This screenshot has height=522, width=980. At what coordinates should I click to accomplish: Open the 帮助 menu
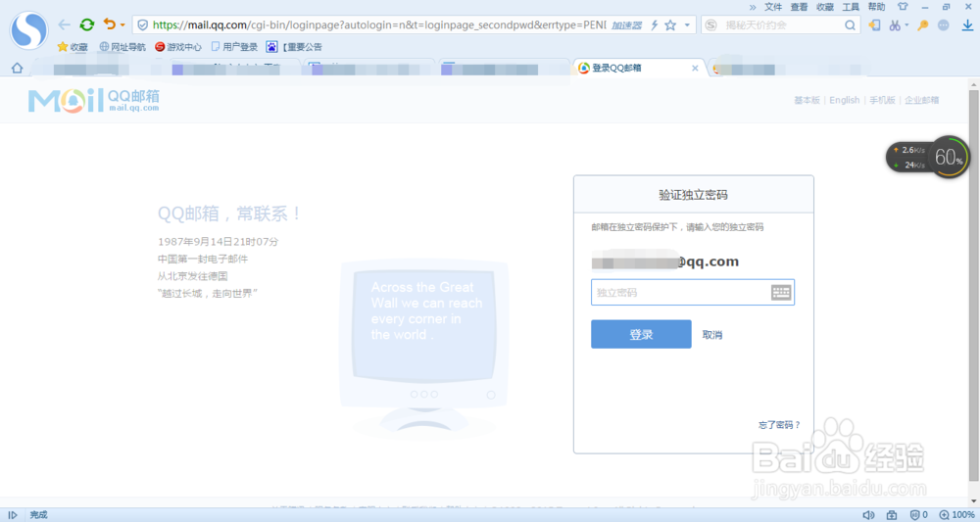pyautogui.click(x=876, y=7)
